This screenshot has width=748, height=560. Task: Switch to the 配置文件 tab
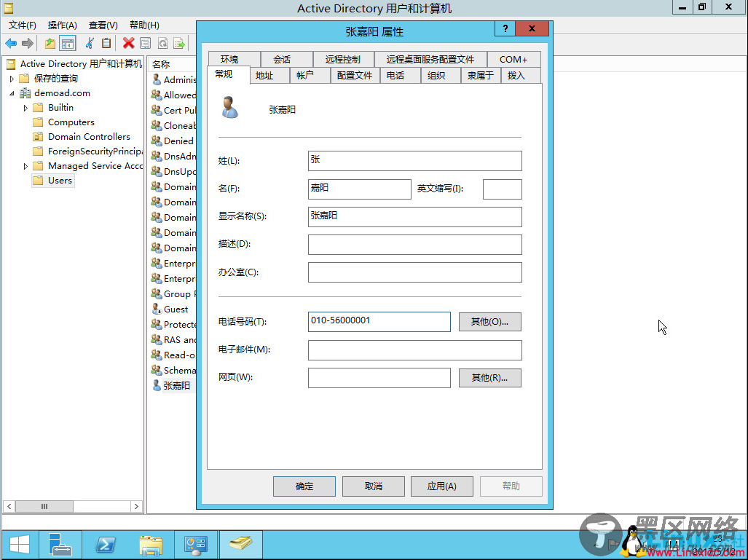click(355, 75)
